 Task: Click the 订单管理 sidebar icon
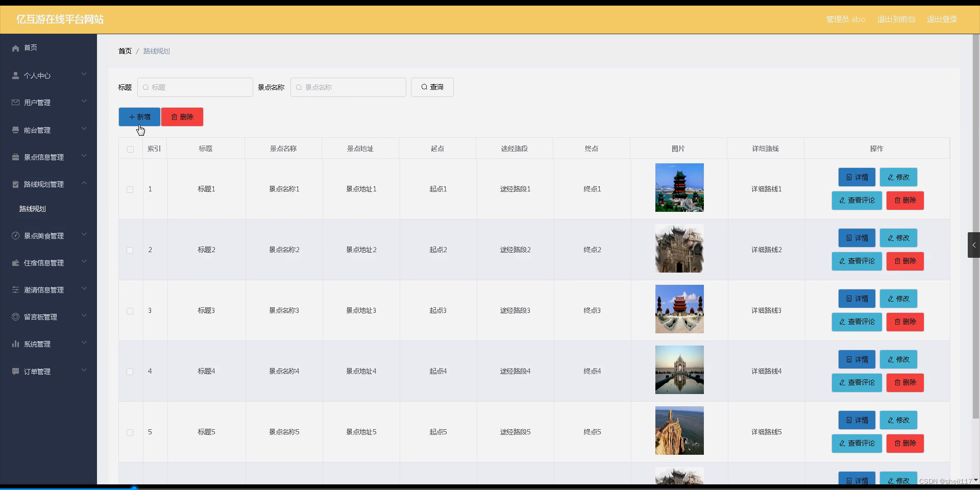tap(15, 372)
